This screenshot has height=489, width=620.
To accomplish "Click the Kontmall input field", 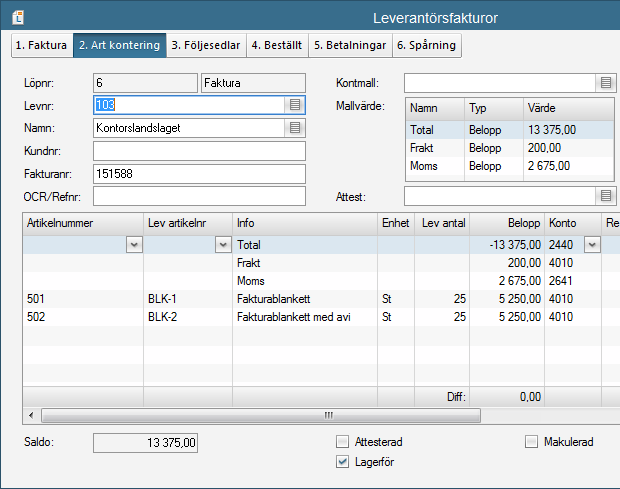I will pyautogui.click(x=500, y=83).
